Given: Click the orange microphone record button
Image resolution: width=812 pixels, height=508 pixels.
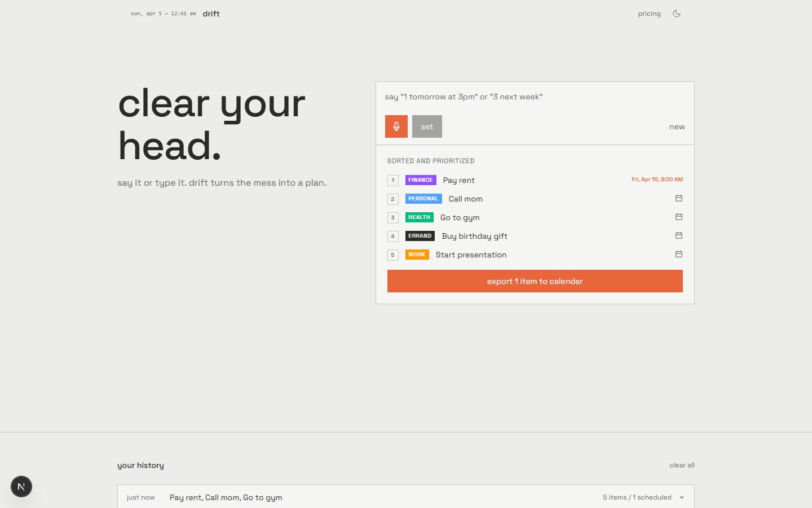Looking at the screenshot, I should point(396,126).
